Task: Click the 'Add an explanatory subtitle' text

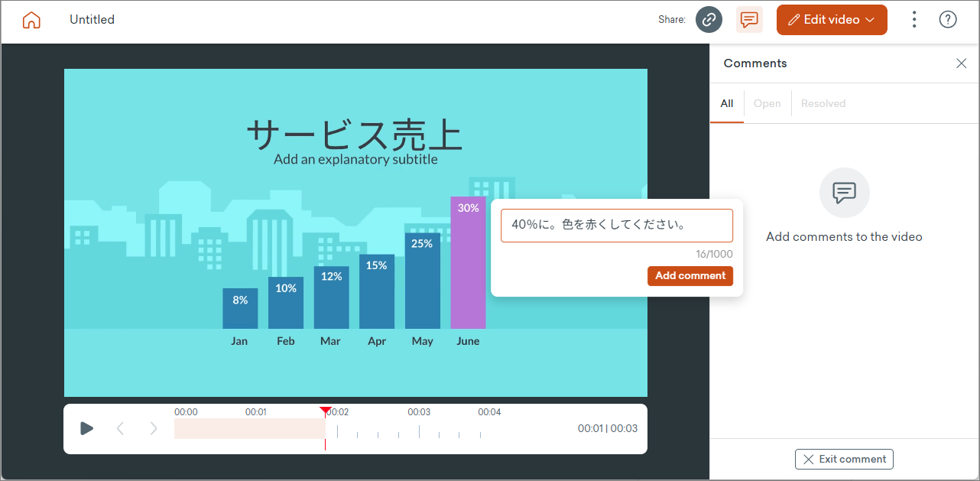Action: tap(355, 159)
